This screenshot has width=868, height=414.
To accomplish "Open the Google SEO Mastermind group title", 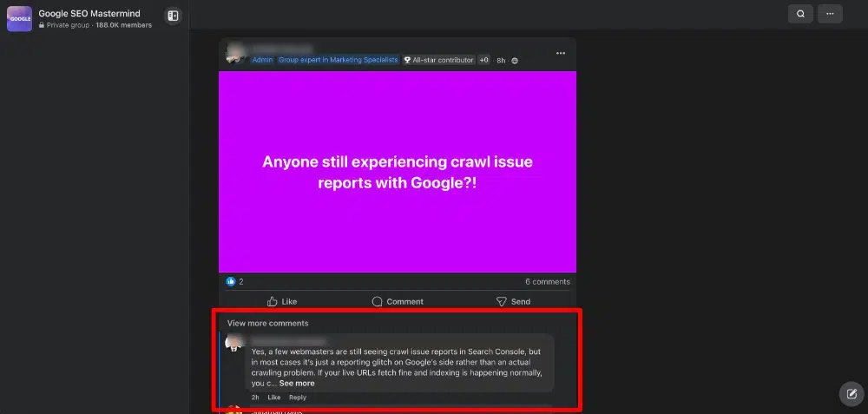I will pos(89,13).
